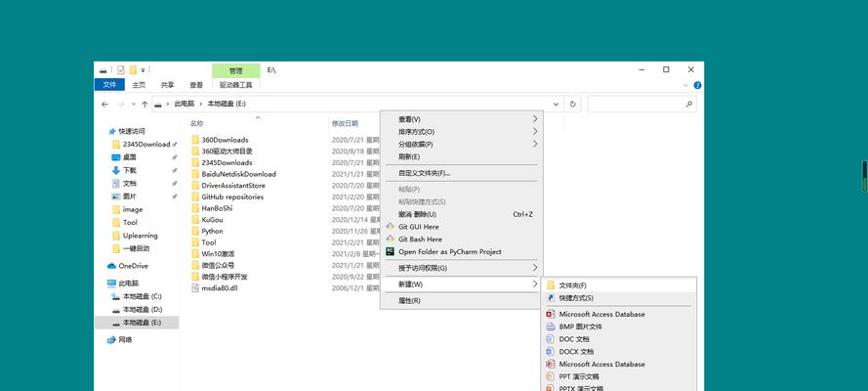868x391 pixels.
Task: Sort by the 名称 column header
Action: click(197, 123)
